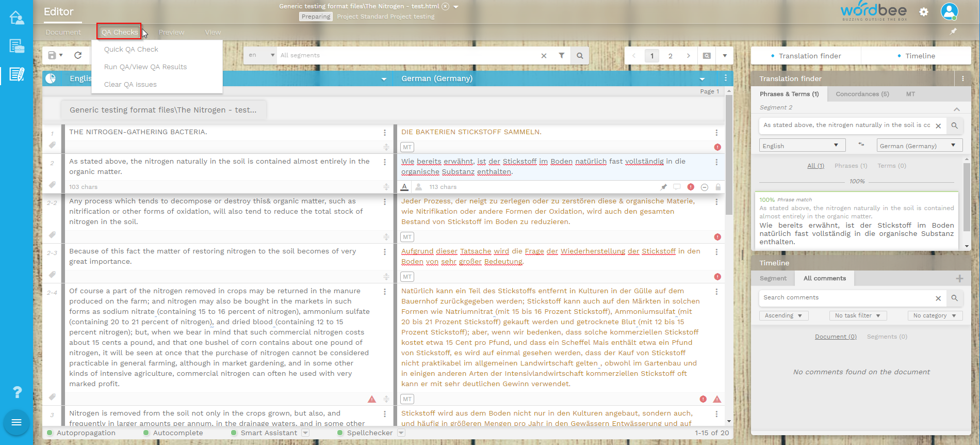Click the help question mark icon
The image size is (980, 445).
click(x=17, y=392)
